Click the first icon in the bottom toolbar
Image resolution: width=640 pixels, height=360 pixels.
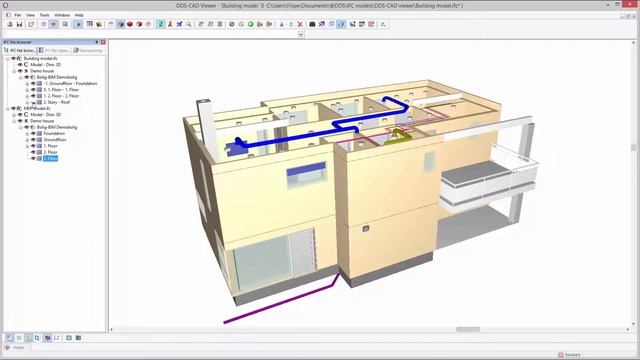(x=9, y=338)
